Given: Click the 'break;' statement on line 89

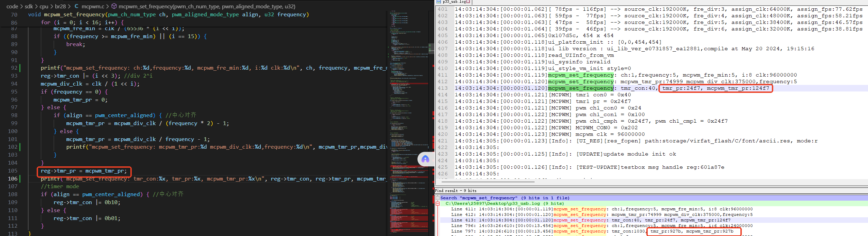Looking at the screenshot, I should click(76, 44).
